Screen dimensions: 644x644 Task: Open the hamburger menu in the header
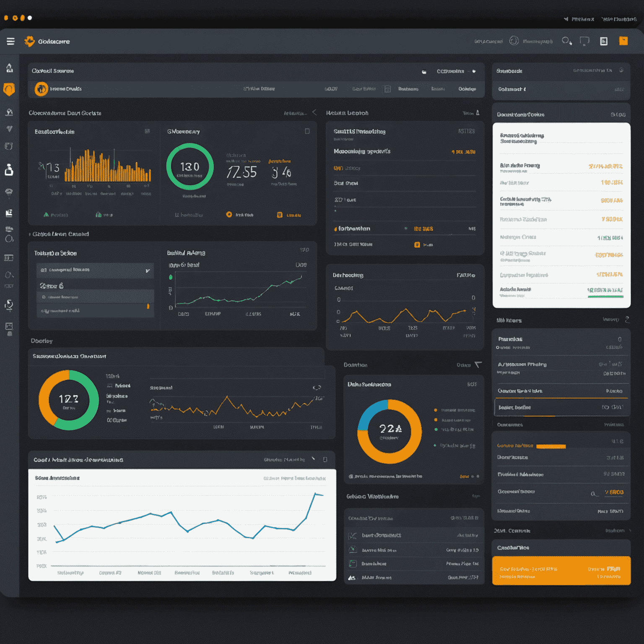pos(10,41)
